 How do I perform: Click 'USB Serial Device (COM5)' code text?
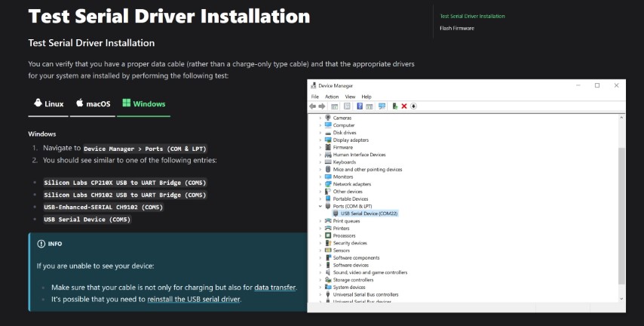(87, 220)
